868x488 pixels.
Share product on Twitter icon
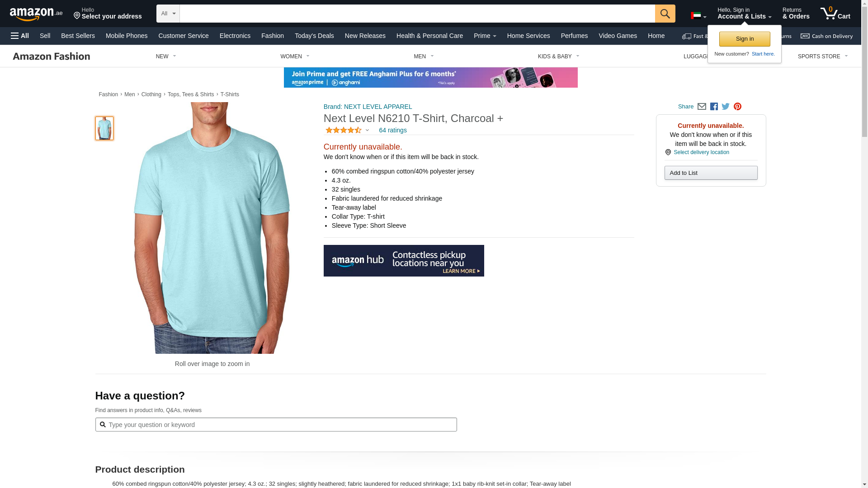pos(726,107)
